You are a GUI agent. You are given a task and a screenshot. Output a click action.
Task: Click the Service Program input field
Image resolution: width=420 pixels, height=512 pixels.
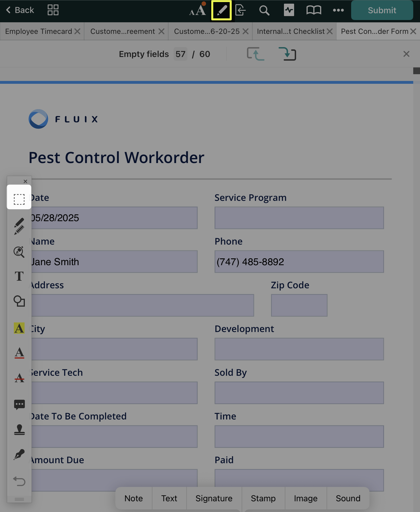click(299, 218)
